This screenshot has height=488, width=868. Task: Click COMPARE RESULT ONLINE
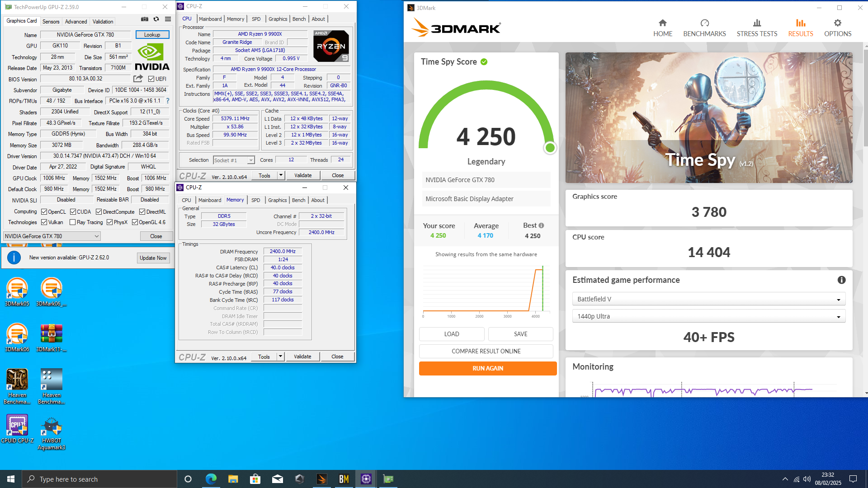click(x=486, y=351)
